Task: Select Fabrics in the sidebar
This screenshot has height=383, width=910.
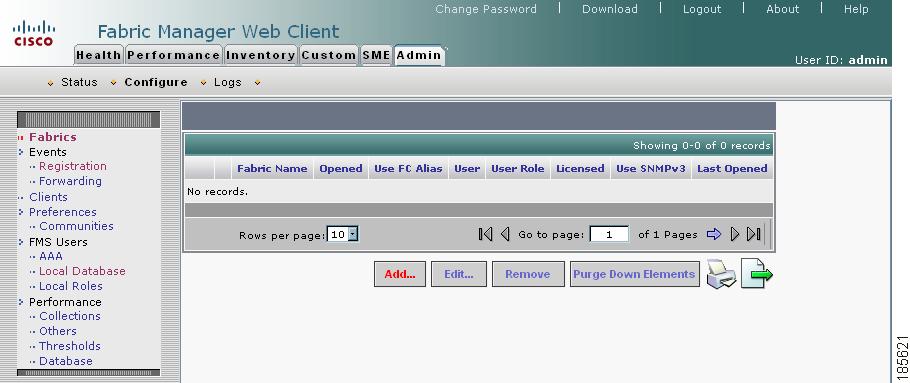Action: 53,137
